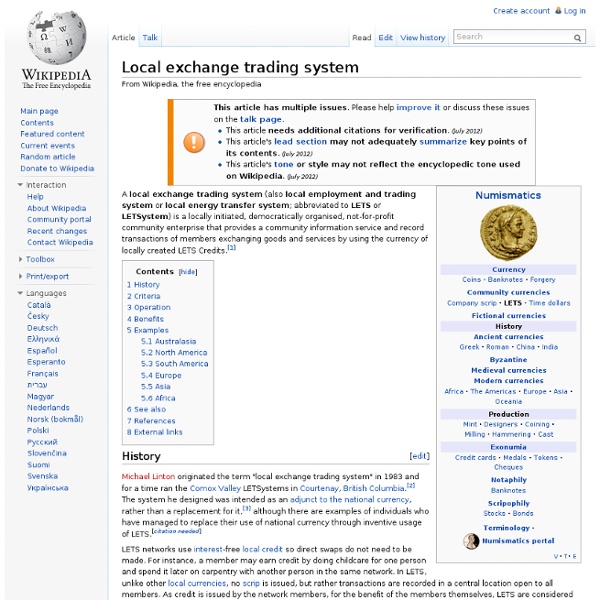This screenshot has height=600, width=600.
Task: Click the orange exclamation warning icon
Action: click(194, 142)
